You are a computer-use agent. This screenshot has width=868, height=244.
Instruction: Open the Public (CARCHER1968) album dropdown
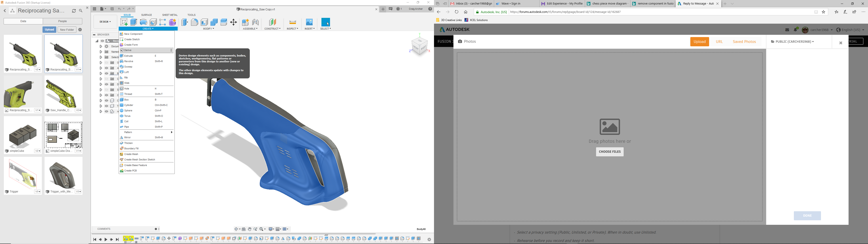[x=792, y=42]
